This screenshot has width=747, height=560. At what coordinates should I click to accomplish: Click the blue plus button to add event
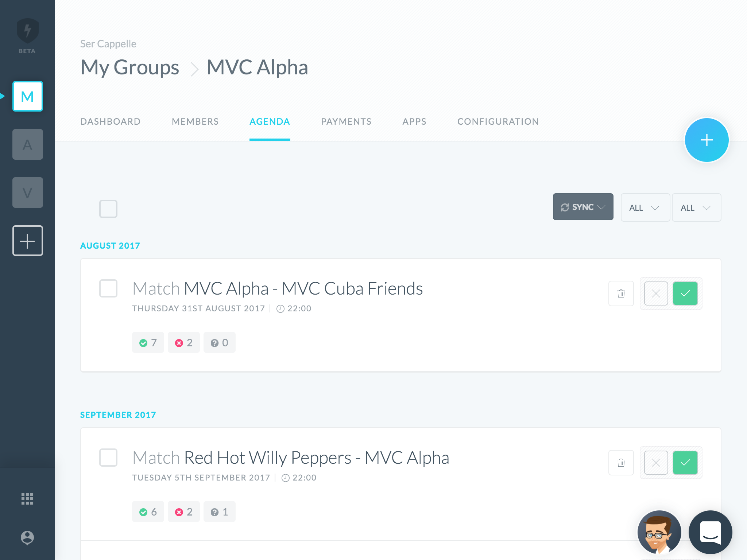(x=707, y=140)
